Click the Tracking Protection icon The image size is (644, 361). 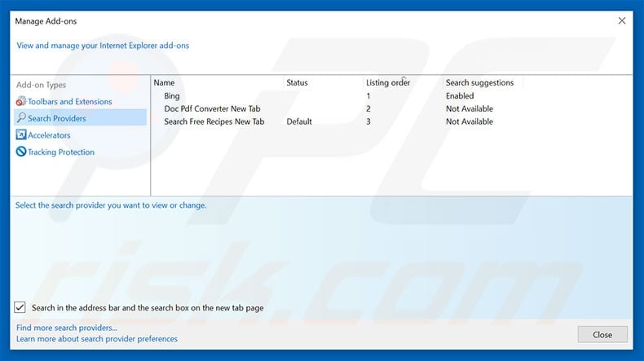tap(21, 152)
